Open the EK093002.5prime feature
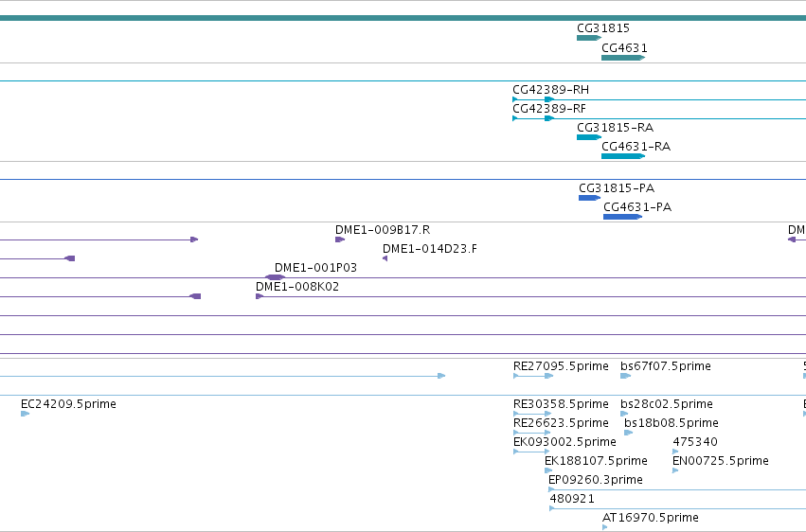 pos(564,442)
